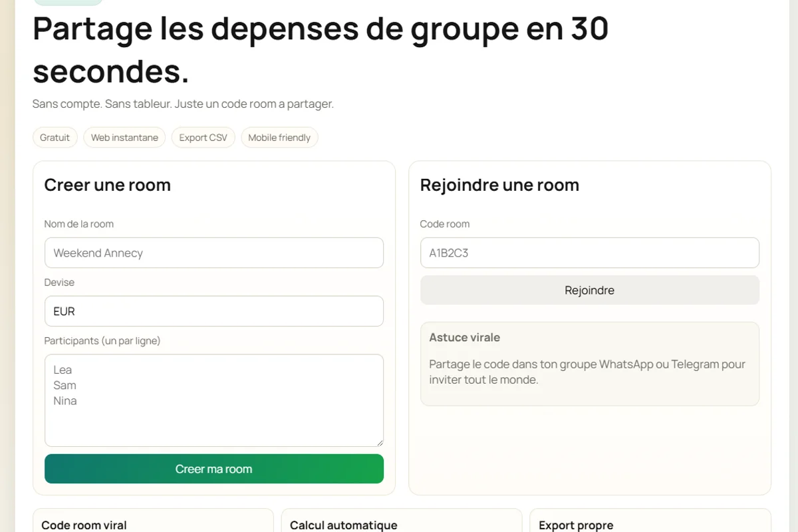Click the 'Creer ma room' button

coord(213,469)
